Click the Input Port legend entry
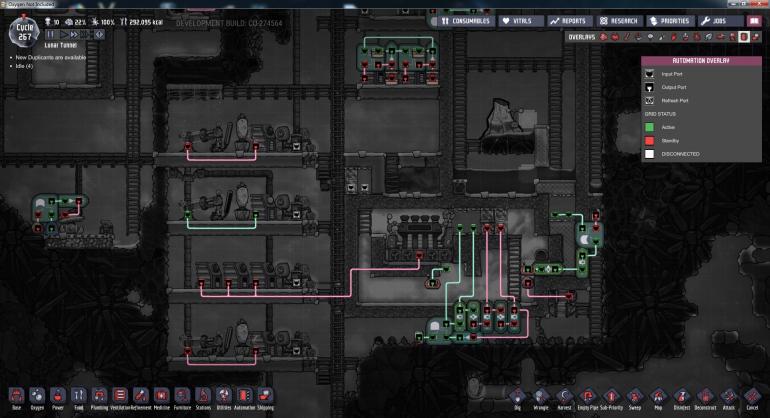 pyautogui.click(x=665, y=74)
